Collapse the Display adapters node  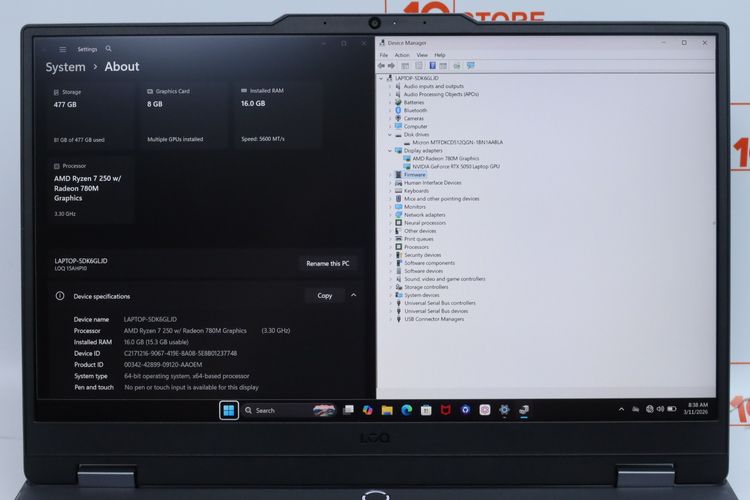point(390,151)
